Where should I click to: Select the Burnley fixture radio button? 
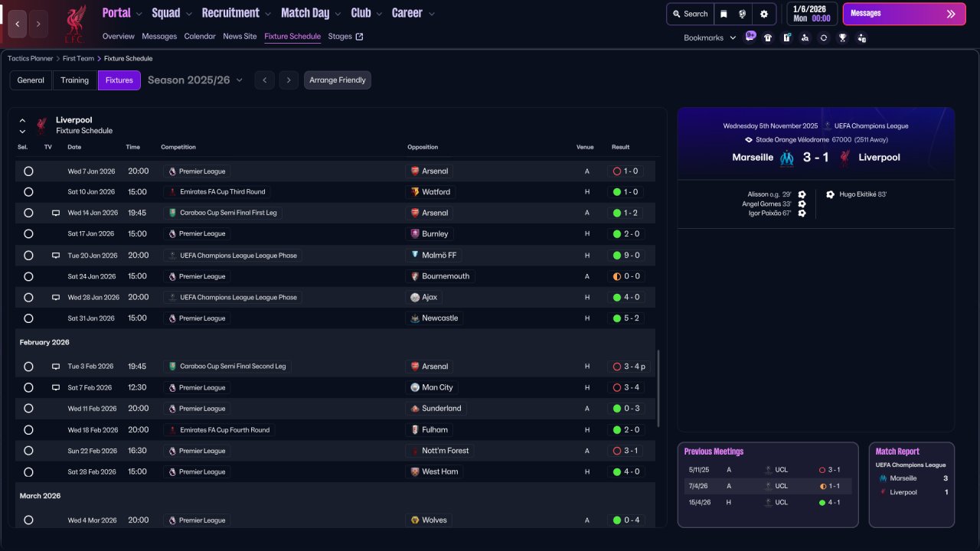[x=28, y=234]
